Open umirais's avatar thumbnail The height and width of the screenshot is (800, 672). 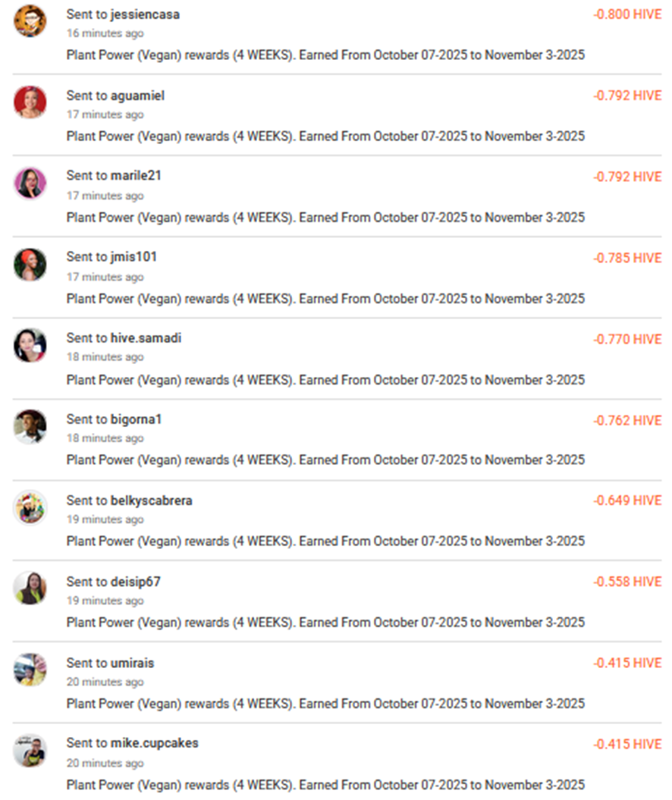[x=30, y=670]
